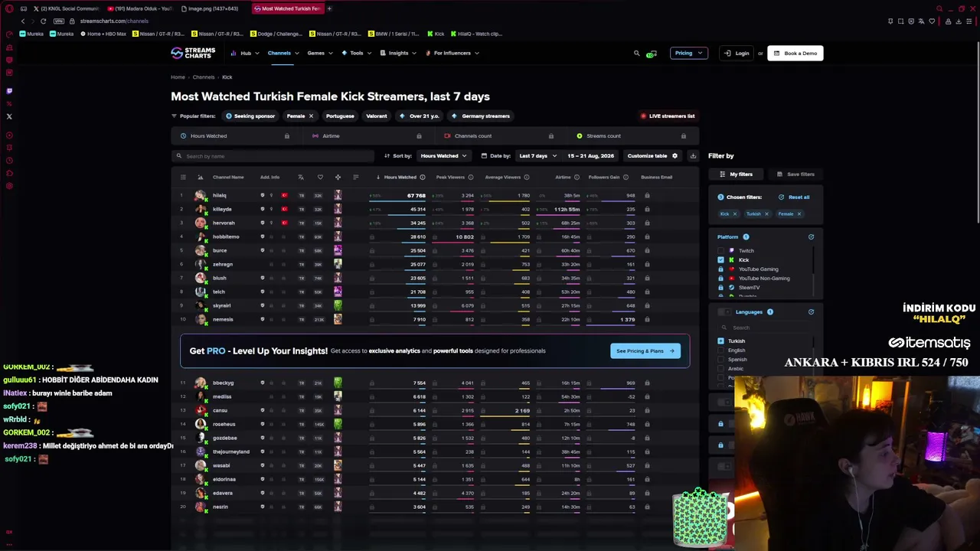Expand the Channels navigation menu

point(283,54)
